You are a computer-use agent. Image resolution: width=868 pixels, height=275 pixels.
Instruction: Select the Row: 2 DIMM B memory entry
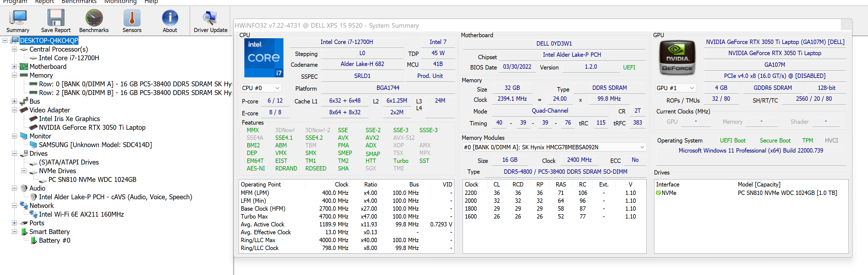[135, 93]
